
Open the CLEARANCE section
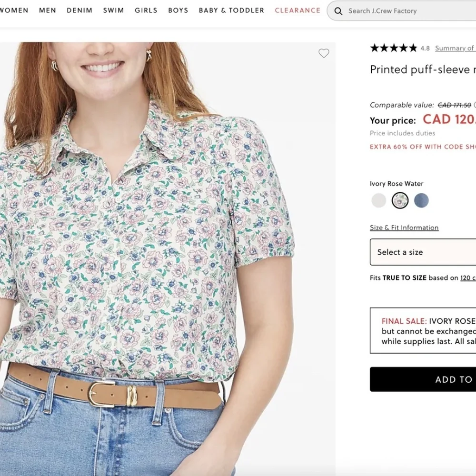[x=297, y=10]
